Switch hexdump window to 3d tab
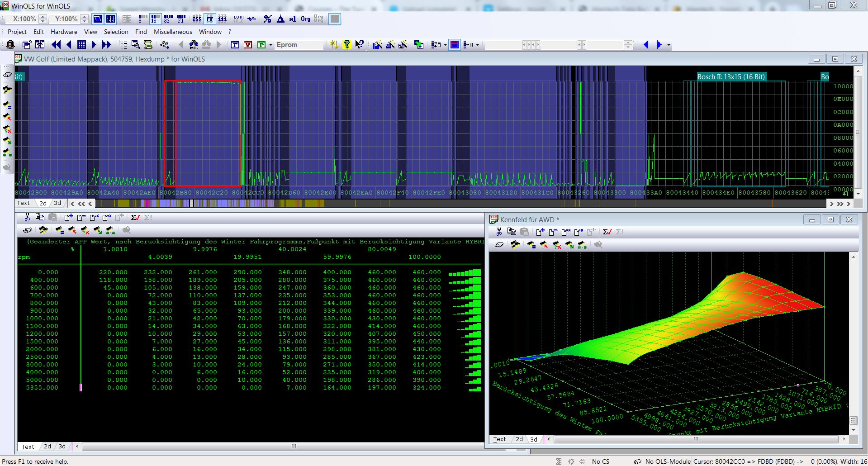Image resolution: width=868 pixels, height=466 pixels. [57, 203]
